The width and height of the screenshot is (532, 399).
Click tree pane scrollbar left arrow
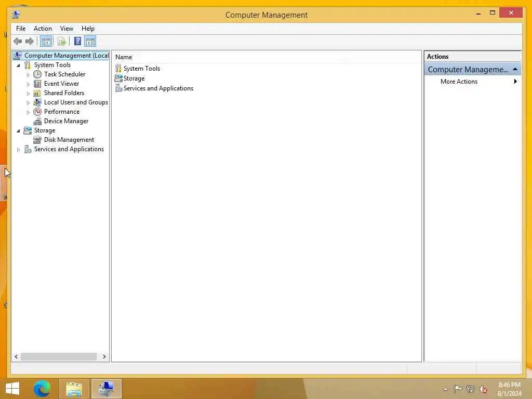(x=16, y=356)
